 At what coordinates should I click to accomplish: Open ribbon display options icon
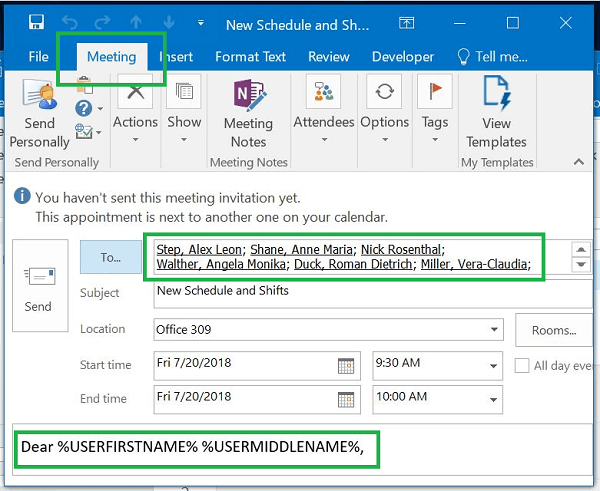click(x=406, y=23)
